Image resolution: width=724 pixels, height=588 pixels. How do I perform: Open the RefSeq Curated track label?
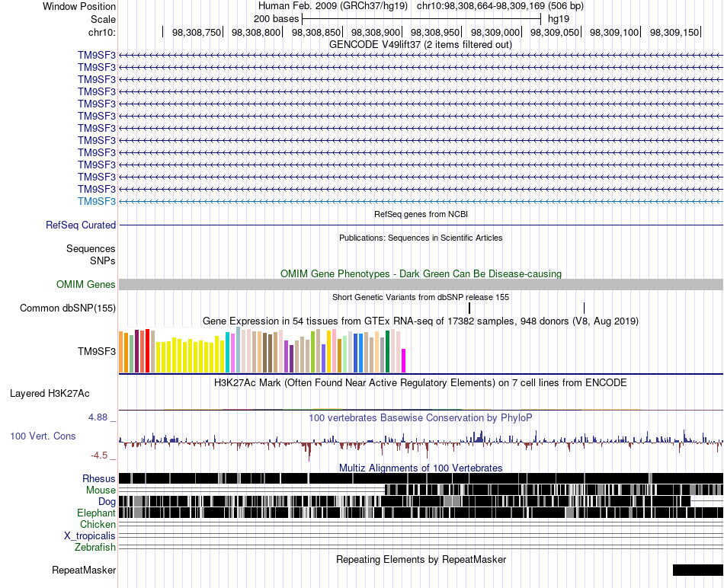[81, 225]
